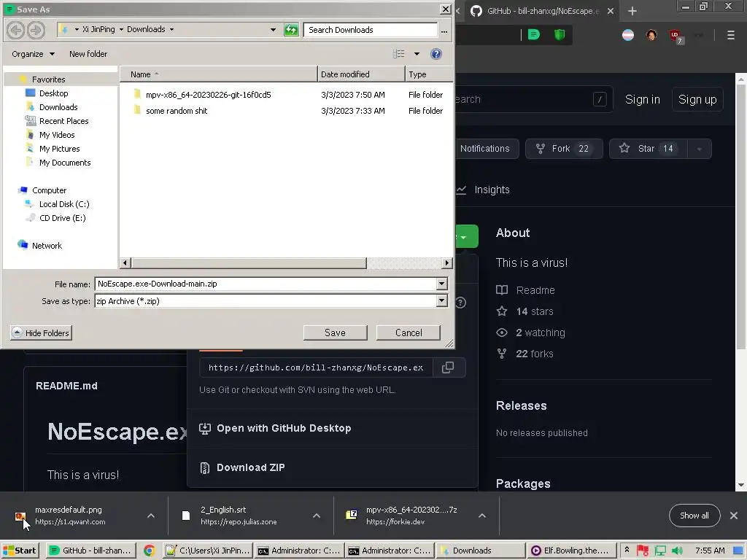Close the downloads bar

click(x=734, y=516)
